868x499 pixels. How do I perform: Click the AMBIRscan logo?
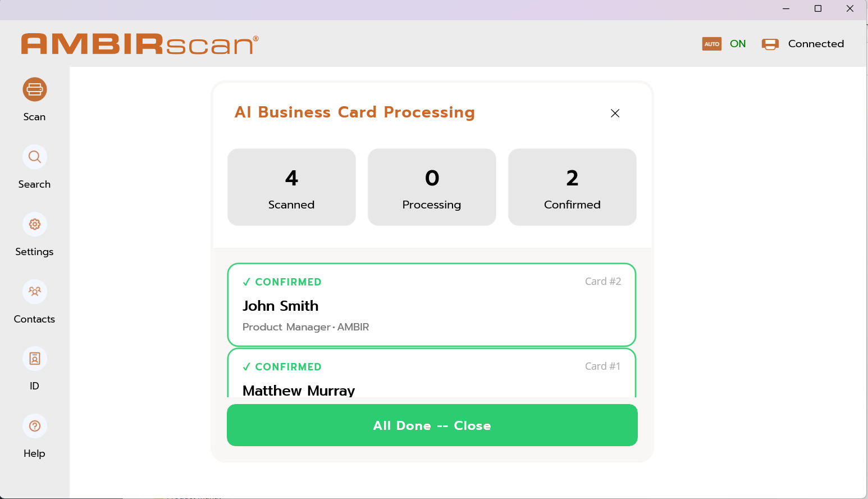tap(139, 43)
